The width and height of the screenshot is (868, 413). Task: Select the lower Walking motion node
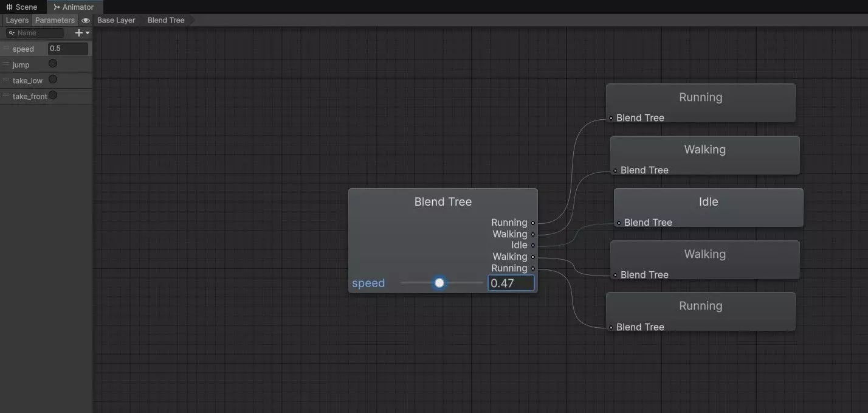click(x=704, y=260)
